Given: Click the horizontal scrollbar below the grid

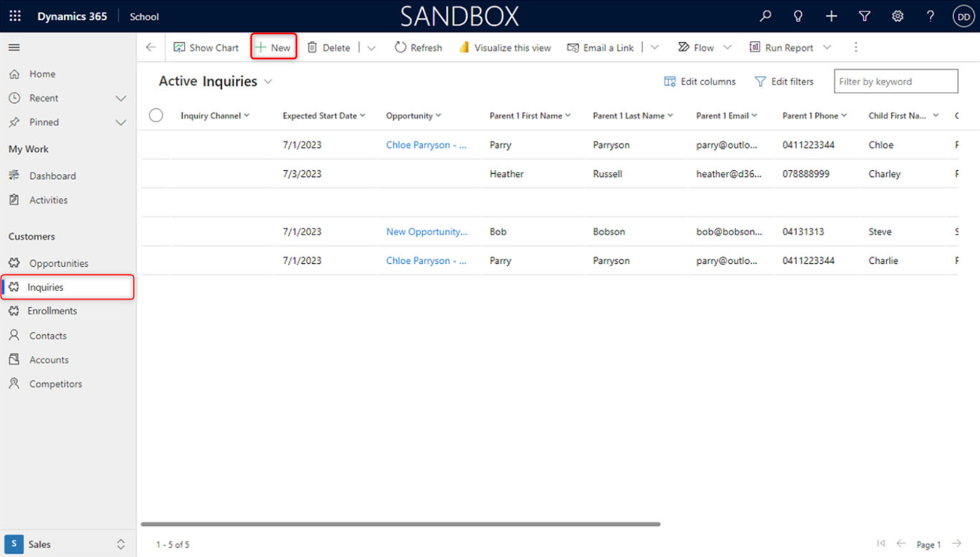Looking at the screenshot, I should point(401,524).
